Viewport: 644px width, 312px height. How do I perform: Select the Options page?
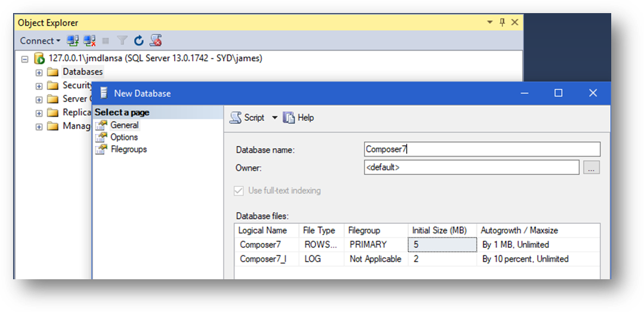tap(124, 137)
